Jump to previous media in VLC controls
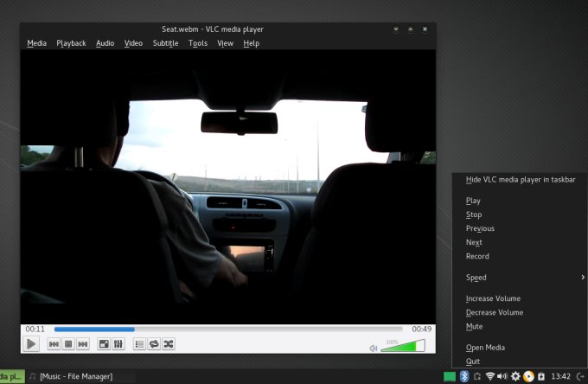 pos(54,344)
